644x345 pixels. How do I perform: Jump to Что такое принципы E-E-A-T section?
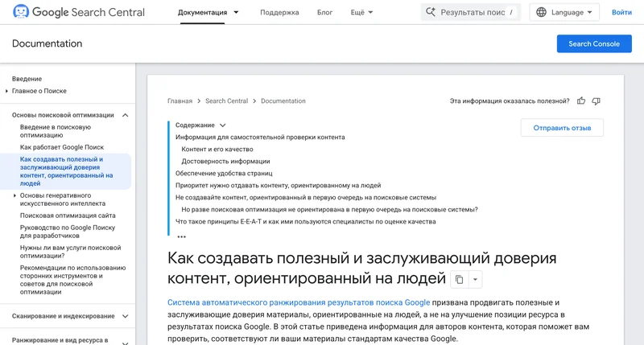click(306, 222)
